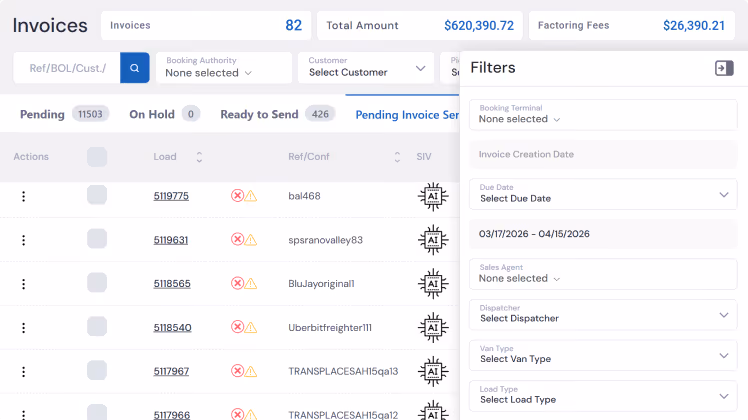The width and height of the screenshot is (748, 420).
Task: Open actions menu for load 5119775
Action: [x=23, y=196]
